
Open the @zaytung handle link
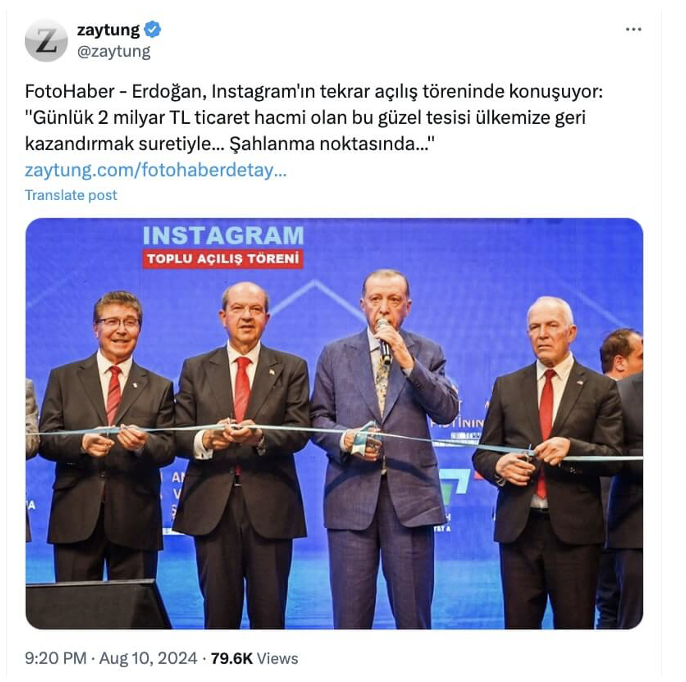tap(114, 51)
